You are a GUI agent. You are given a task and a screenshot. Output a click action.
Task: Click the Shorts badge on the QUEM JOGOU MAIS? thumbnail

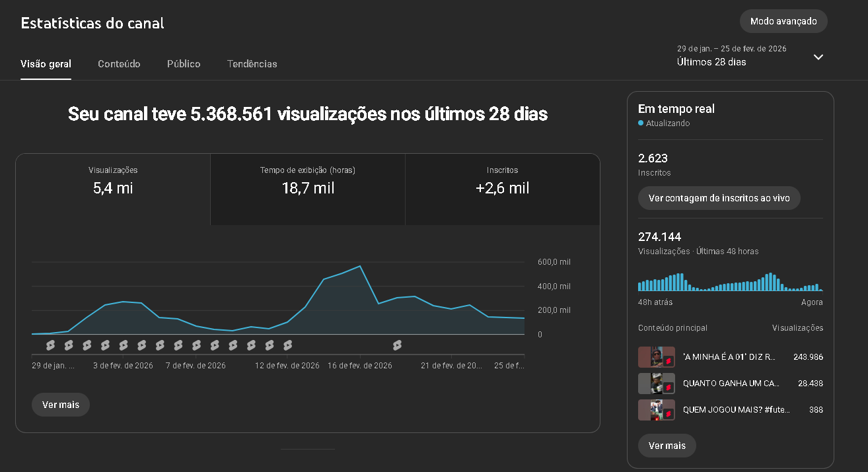(x=669, y=413)
